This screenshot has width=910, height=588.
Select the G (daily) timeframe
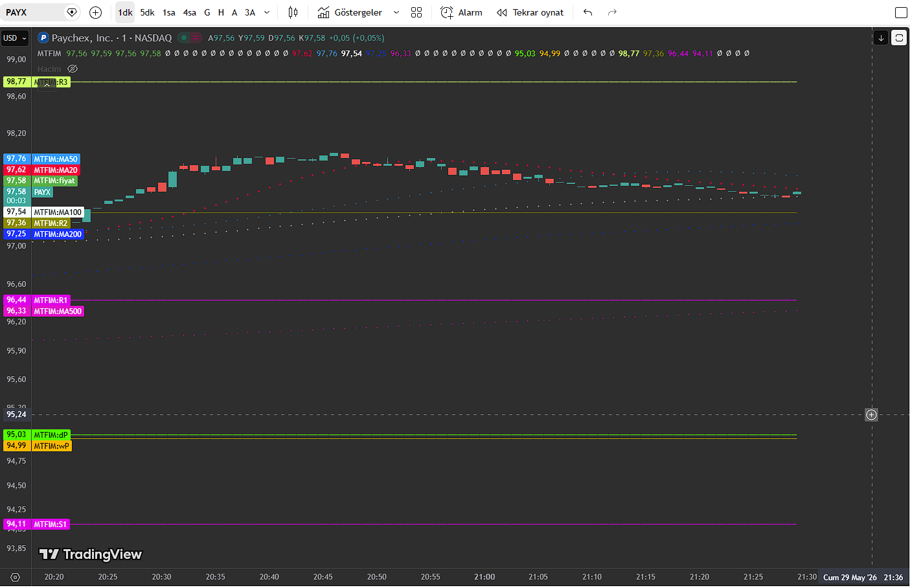(207, 12)
